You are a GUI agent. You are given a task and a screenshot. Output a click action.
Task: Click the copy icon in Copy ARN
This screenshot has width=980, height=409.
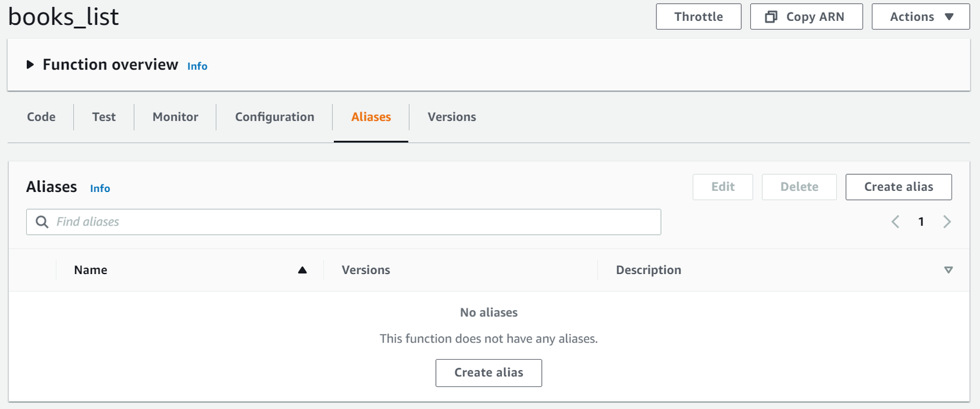(771, 17)
